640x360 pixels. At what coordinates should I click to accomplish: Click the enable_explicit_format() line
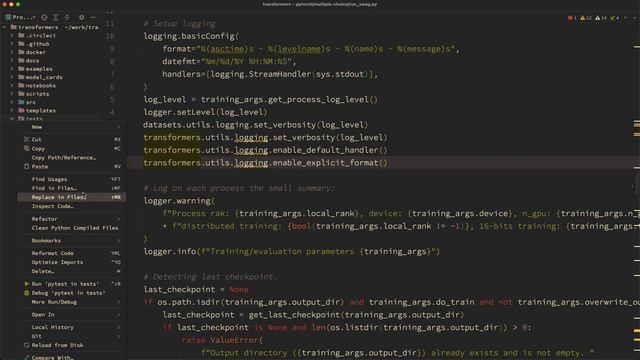[265, 163]
